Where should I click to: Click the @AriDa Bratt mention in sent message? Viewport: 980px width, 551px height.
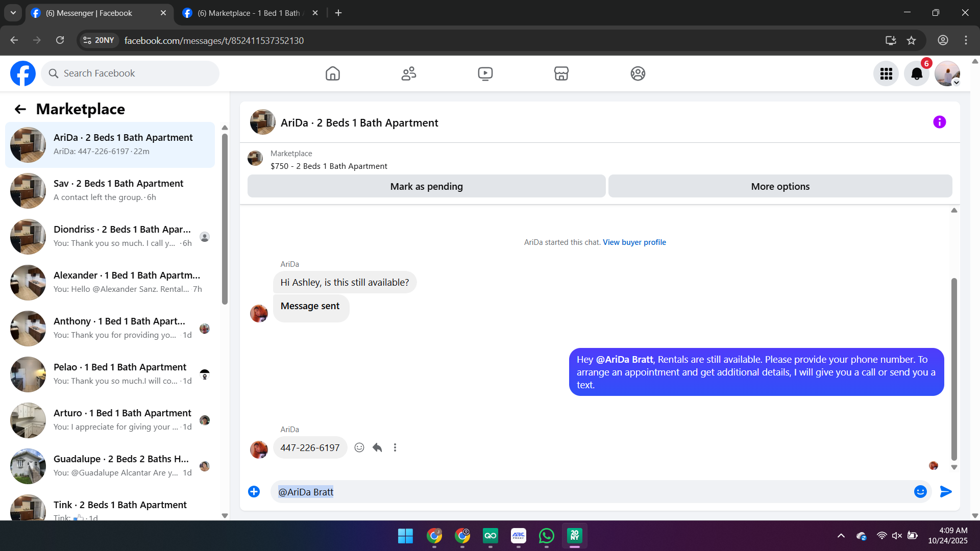point(624,360)
